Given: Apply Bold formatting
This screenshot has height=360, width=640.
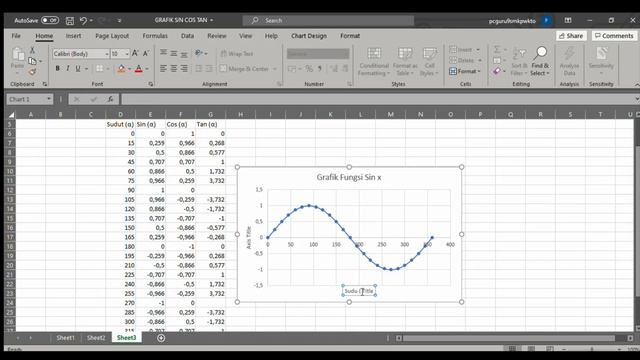Looking at the screenshot, I should point(57,69).
